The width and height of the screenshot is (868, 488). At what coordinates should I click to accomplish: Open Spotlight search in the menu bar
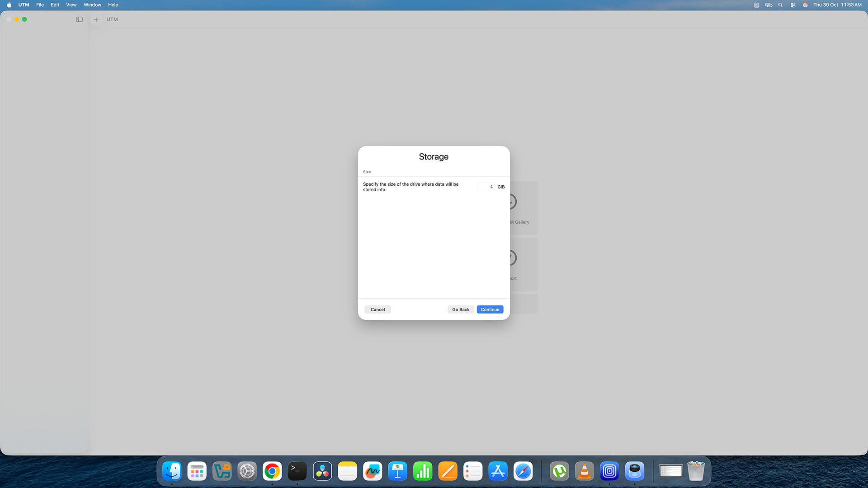pyautogui.click(x=780, y=5)
